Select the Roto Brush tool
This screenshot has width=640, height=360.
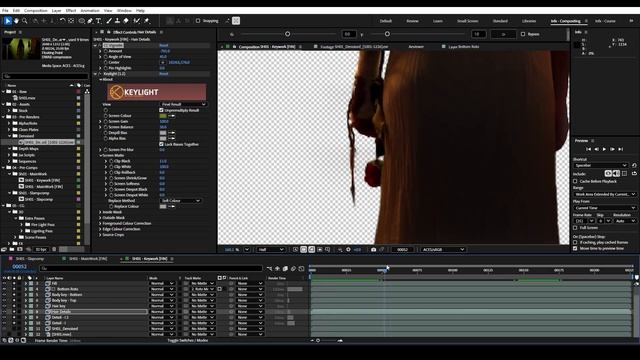point(137,21)
